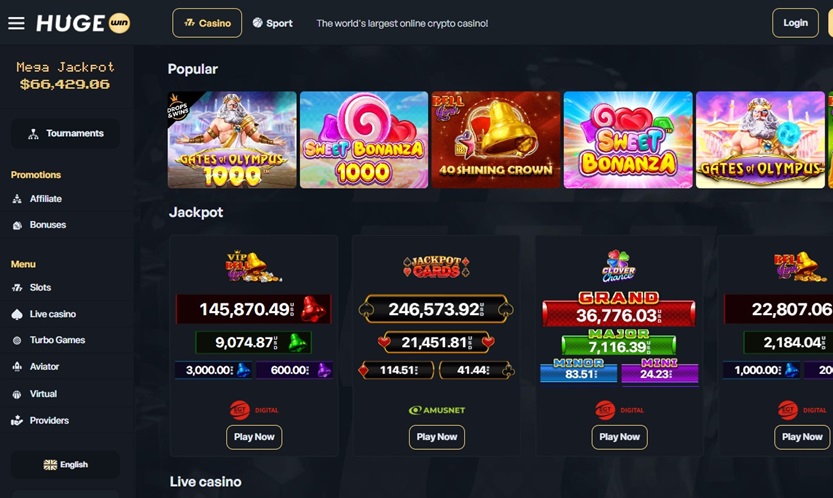Open the Providers menu item
The image size is (833, 498).
coord(49,420)
